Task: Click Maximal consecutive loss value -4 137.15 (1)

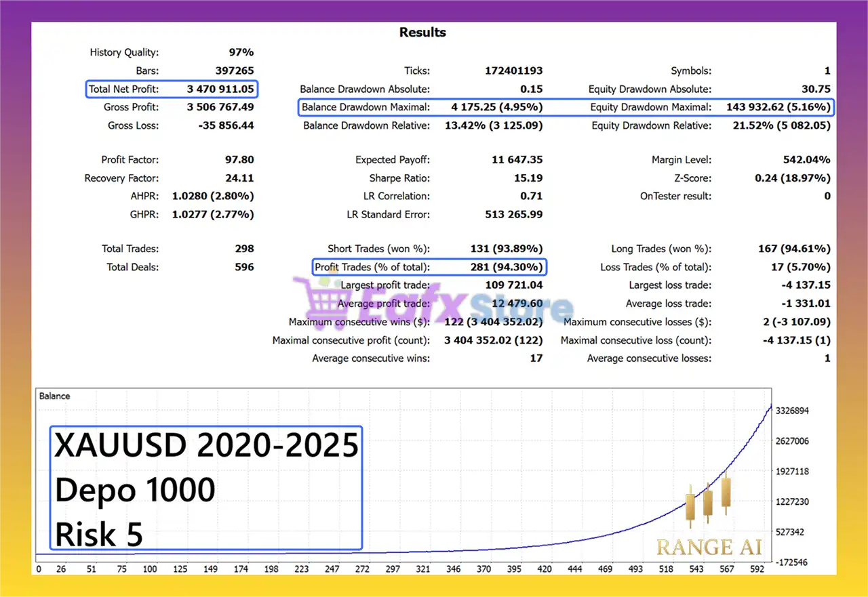Action: coord(796,340)
